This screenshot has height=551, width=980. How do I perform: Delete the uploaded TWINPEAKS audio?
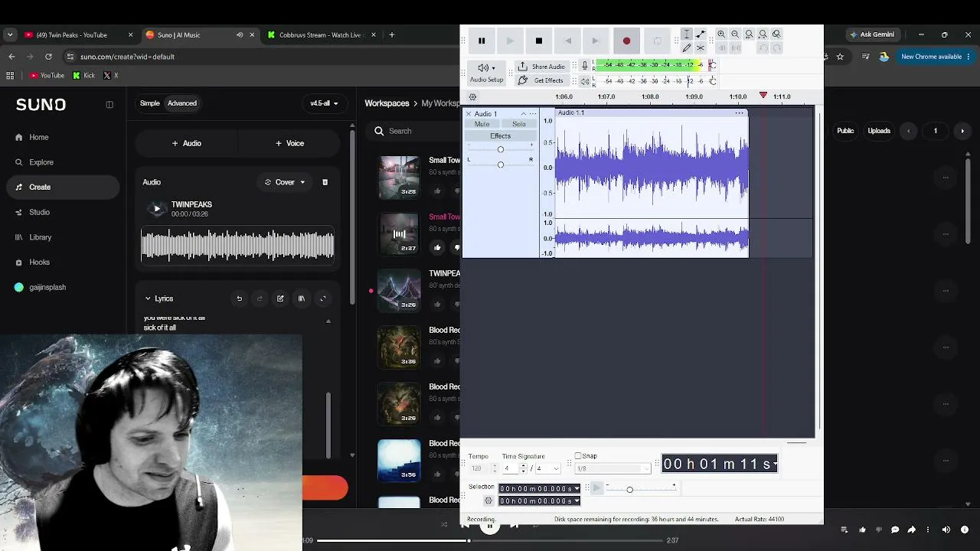pyautogui.click(x=325, y=182)
